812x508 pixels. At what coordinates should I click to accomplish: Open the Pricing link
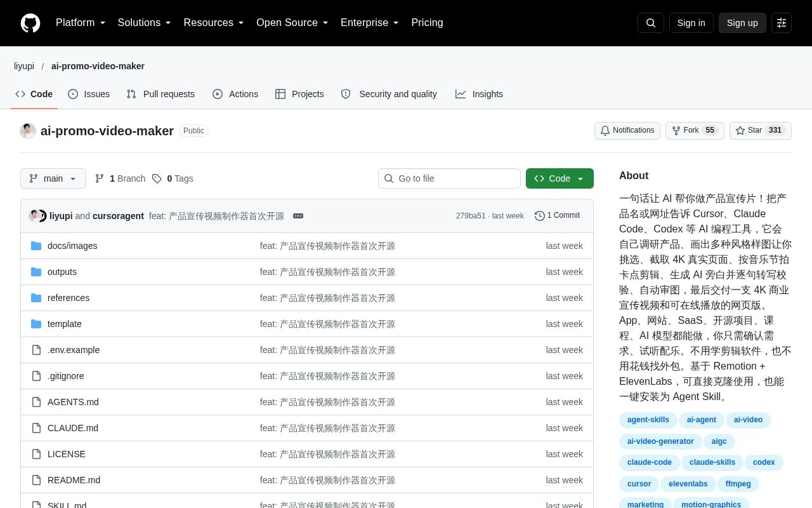(x=427, y=23)
